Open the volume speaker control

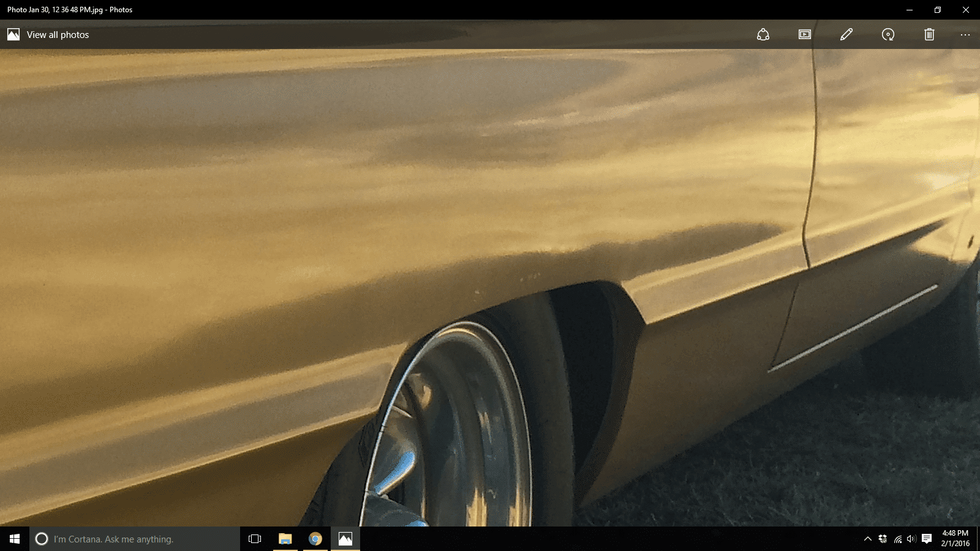click(x=911, y=539)
